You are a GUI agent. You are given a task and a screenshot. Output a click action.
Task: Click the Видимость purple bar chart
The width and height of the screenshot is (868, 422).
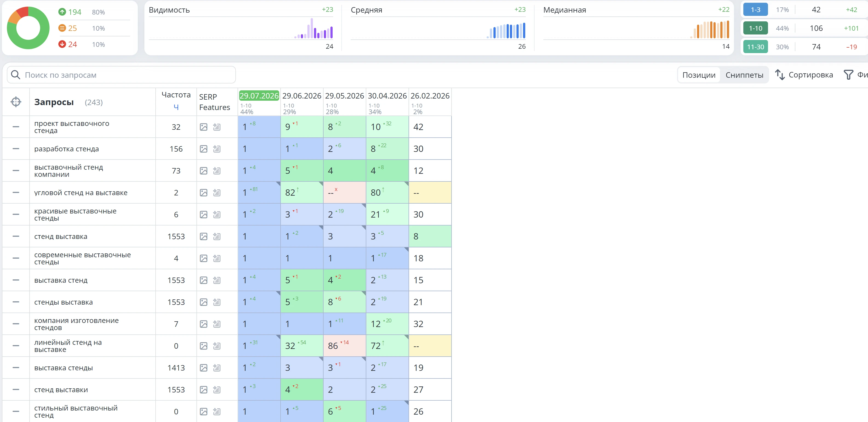(313, 29)
